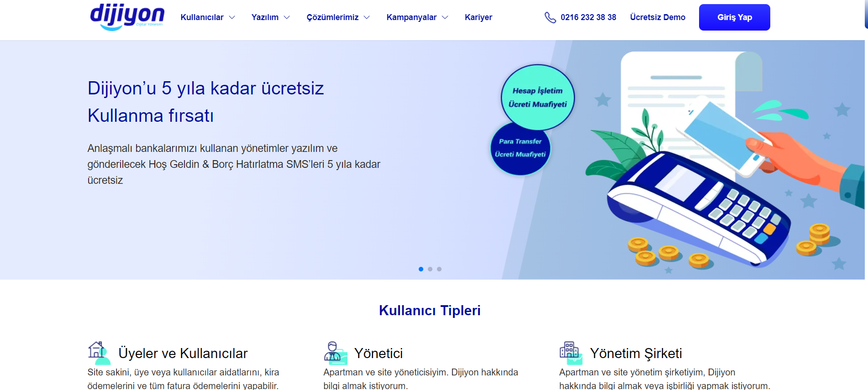Expand the Çözümlerimiz chevron arrow
Screen dimensions: 868x390
pyautogui.click(x=367, y=17)
